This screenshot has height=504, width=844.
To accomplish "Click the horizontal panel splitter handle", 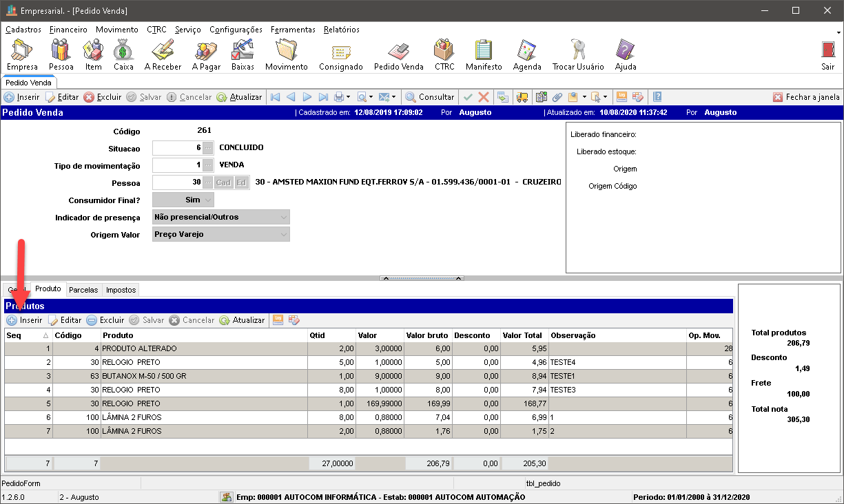I will [422, 278].
